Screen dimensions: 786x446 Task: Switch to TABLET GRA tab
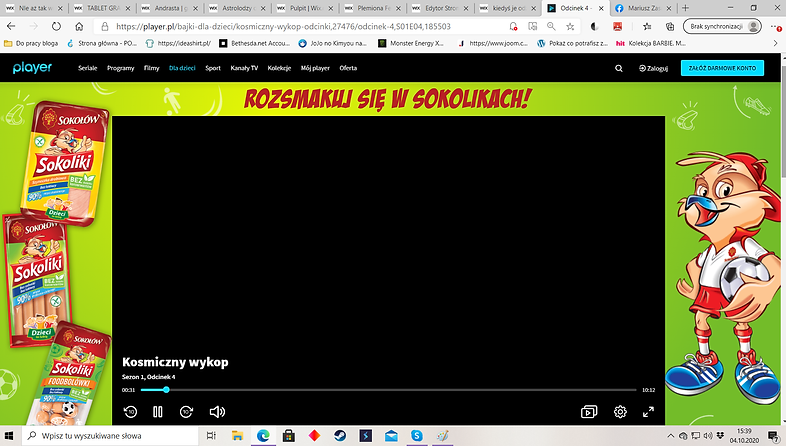click(102, 8)
